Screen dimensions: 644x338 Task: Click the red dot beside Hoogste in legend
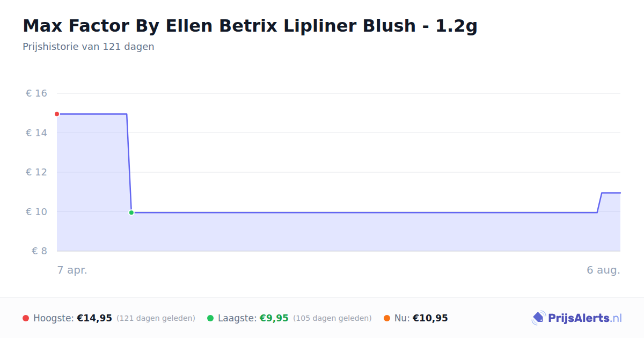coord(26,318)
